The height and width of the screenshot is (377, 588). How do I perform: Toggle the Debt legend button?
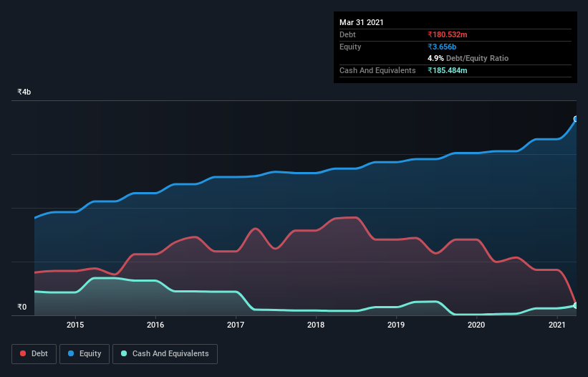(x=34, y=354)
